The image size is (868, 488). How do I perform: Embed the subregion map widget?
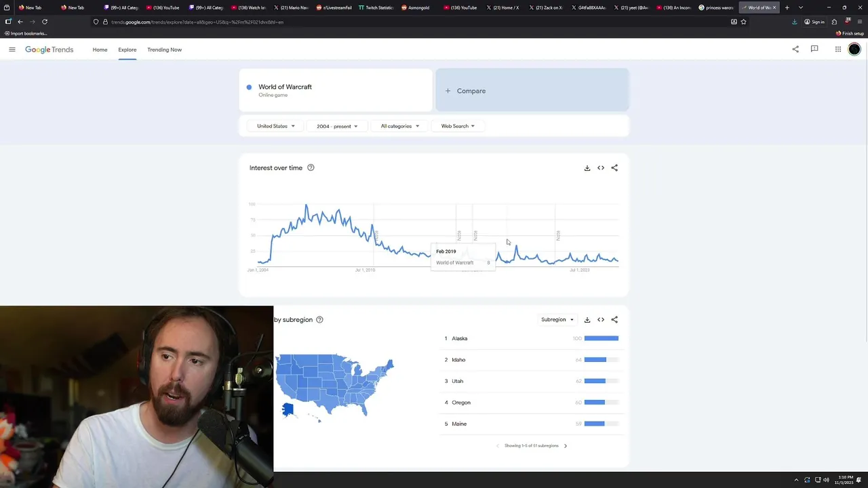[601, 320]
